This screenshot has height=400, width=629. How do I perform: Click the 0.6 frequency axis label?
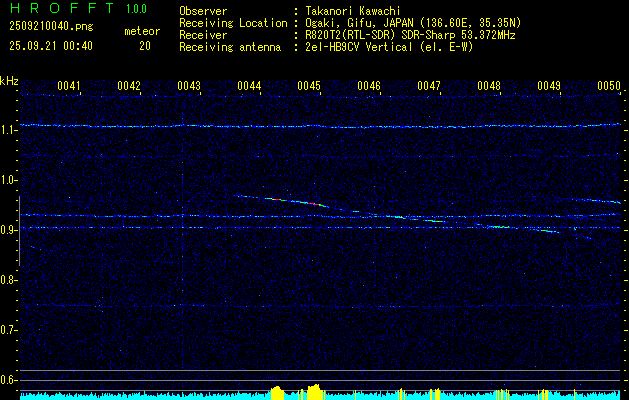[x=7, y=380]
